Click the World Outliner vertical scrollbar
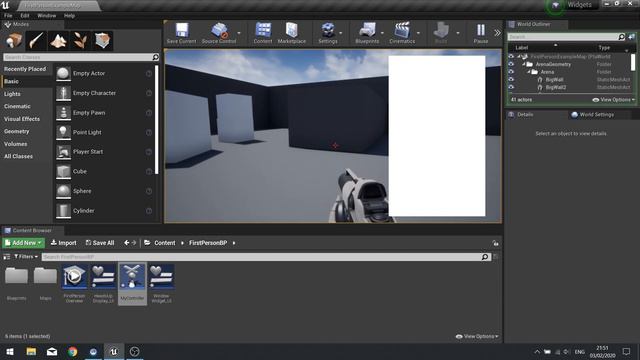 pyautogui.click(x=633, y=62)
